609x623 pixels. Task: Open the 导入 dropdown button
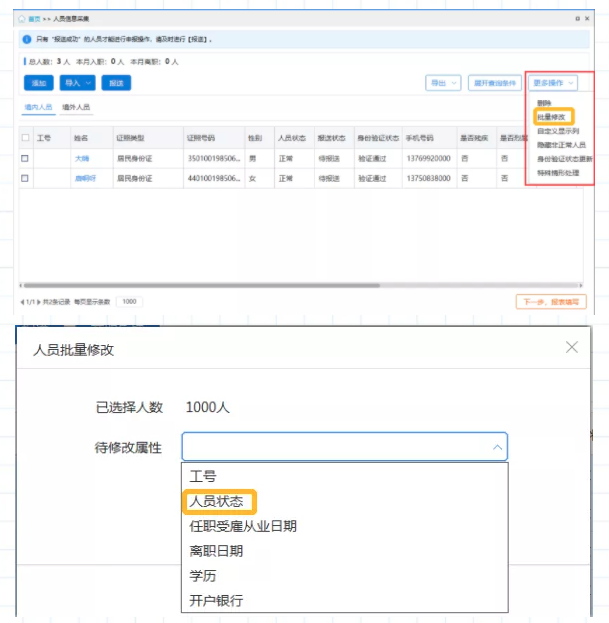[77, 83]
